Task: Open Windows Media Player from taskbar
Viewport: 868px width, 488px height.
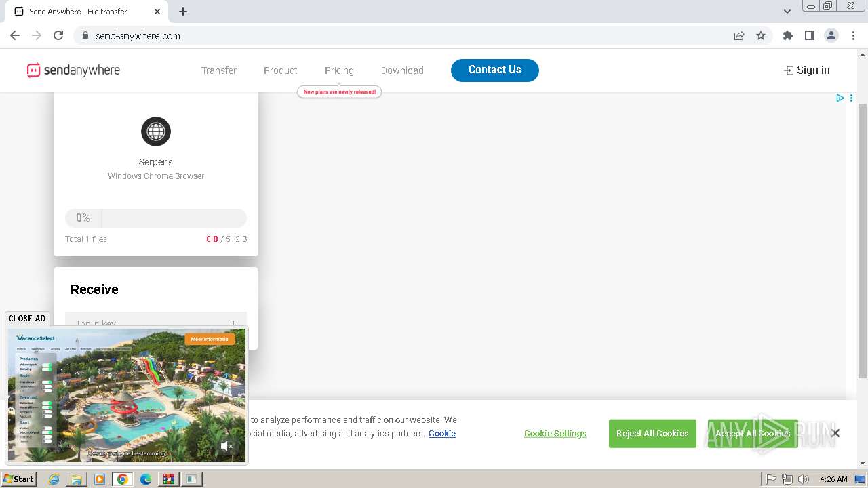Action: [x=100, y=479]
